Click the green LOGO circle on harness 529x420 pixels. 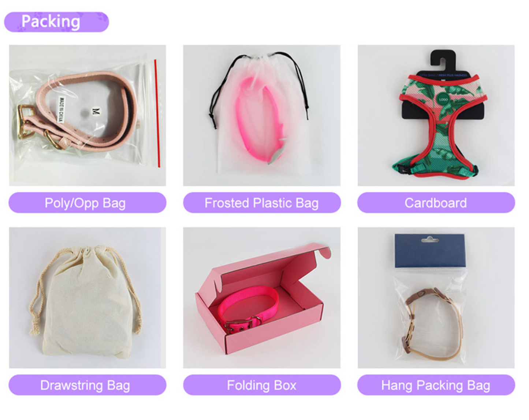(443, 100)
